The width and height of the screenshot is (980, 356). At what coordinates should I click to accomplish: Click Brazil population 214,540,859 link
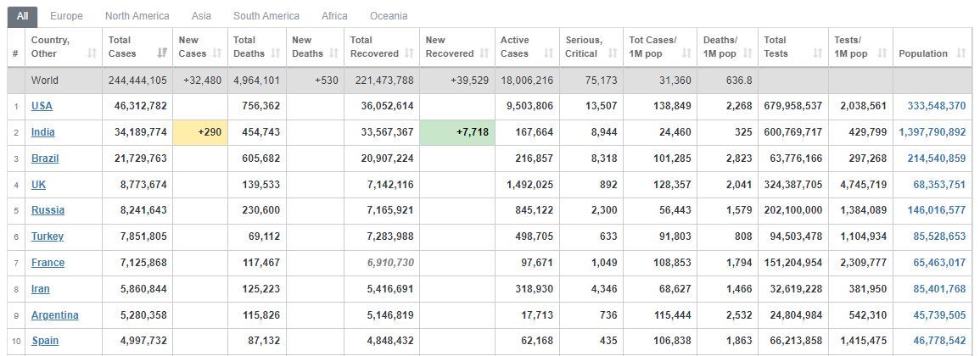[936, 159]
